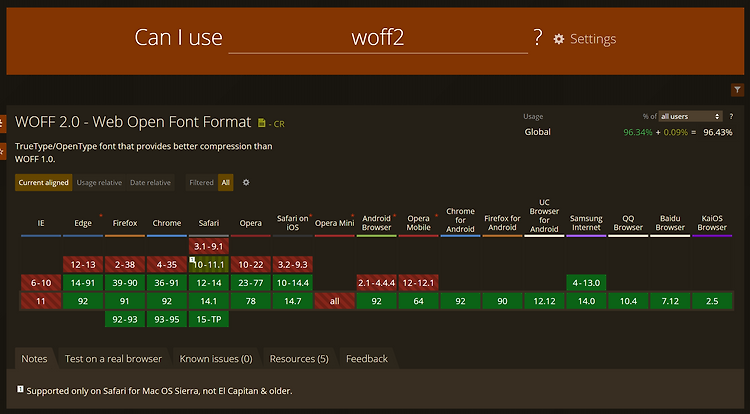Viewport: 750px width, 414px height.
Task: Select Current aligned view
Action: pyautogui.click(x=44, y=182)
